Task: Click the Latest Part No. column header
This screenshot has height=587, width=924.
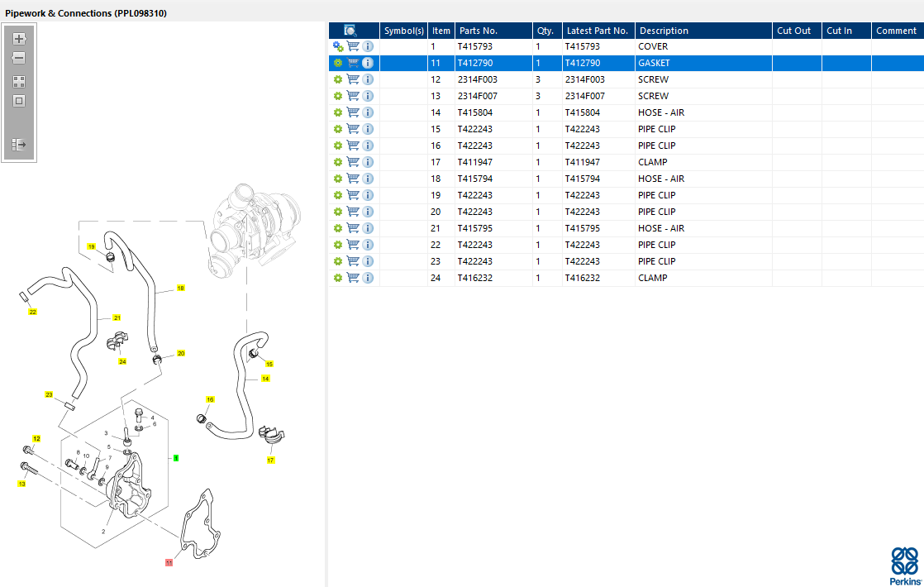Action: 598,31
